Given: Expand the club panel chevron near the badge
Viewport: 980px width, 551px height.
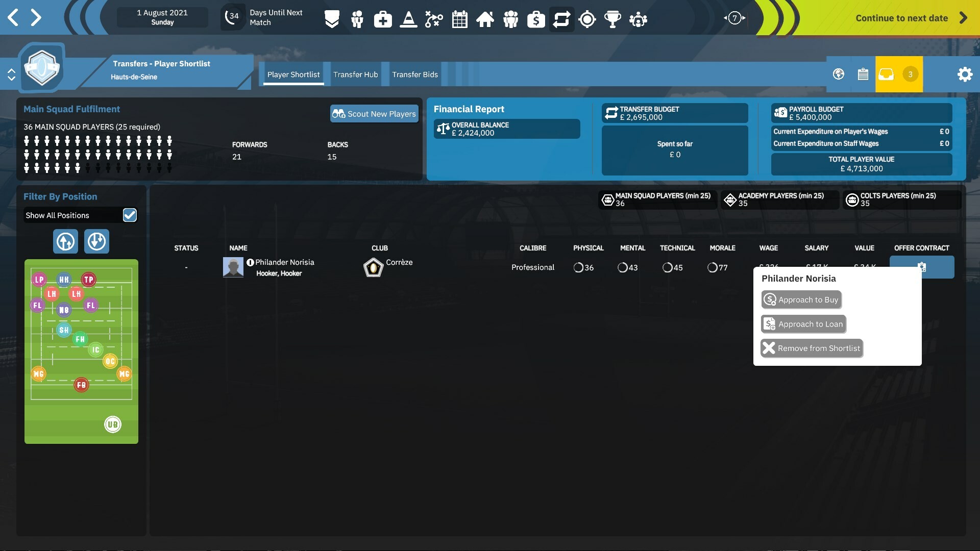Looking at the screenshot, I should point(12,74).
